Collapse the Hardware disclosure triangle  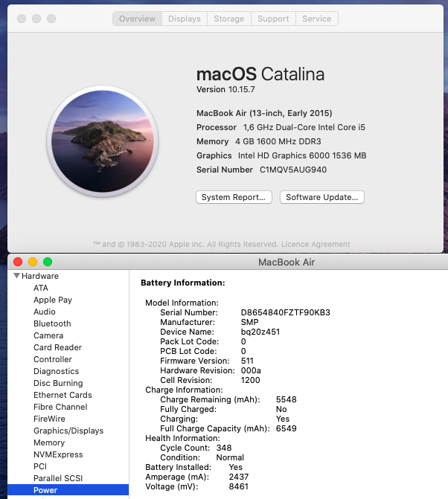16,276
